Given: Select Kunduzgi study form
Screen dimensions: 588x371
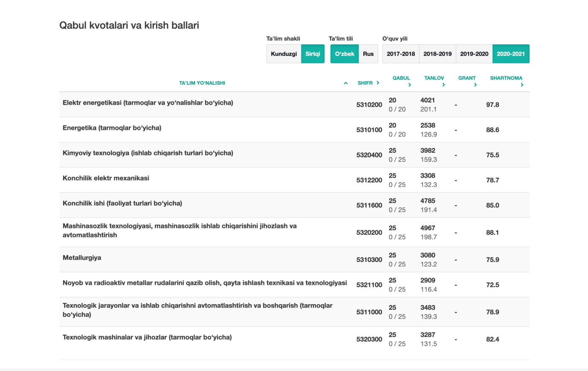Looking at the screenshot, I should pyautogui.click(x=284, y=54).
